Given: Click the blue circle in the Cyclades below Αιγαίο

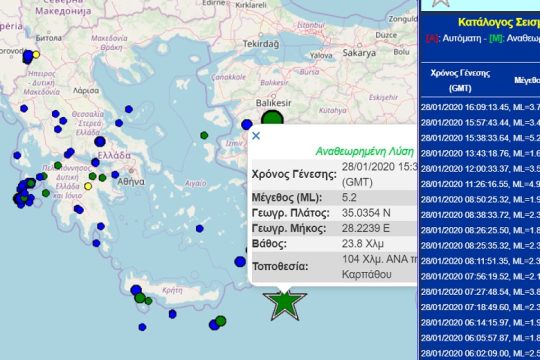Looking at the screenshot, I should (200, 228).
